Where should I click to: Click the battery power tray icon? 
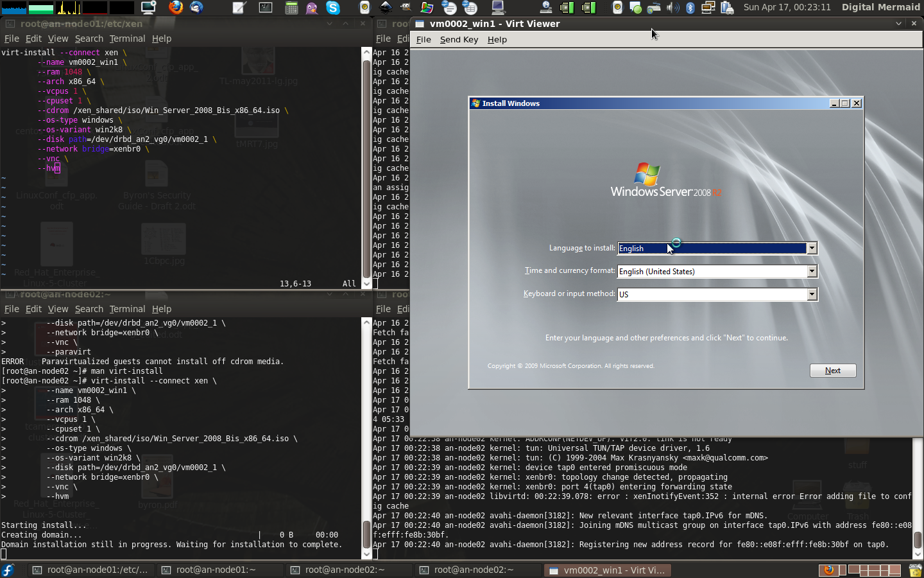(727, 8)
